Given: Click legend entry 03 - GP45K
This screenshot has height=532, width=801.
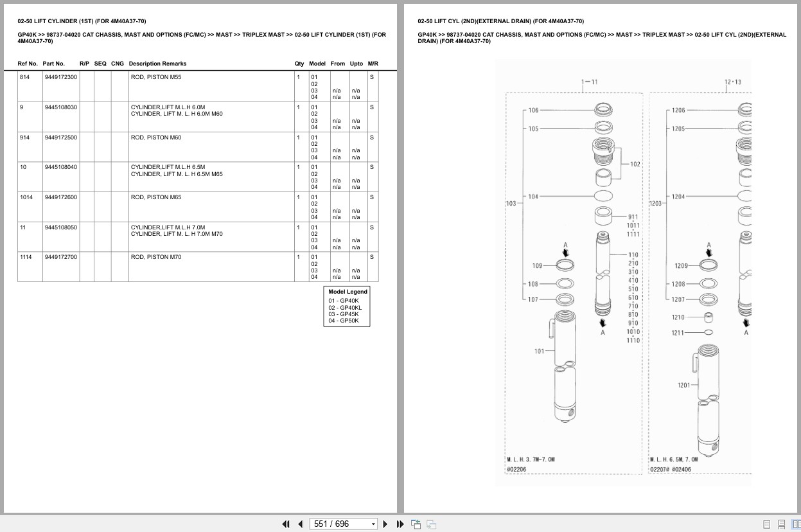Looking at the screenshot, I should tap(344, 314).
